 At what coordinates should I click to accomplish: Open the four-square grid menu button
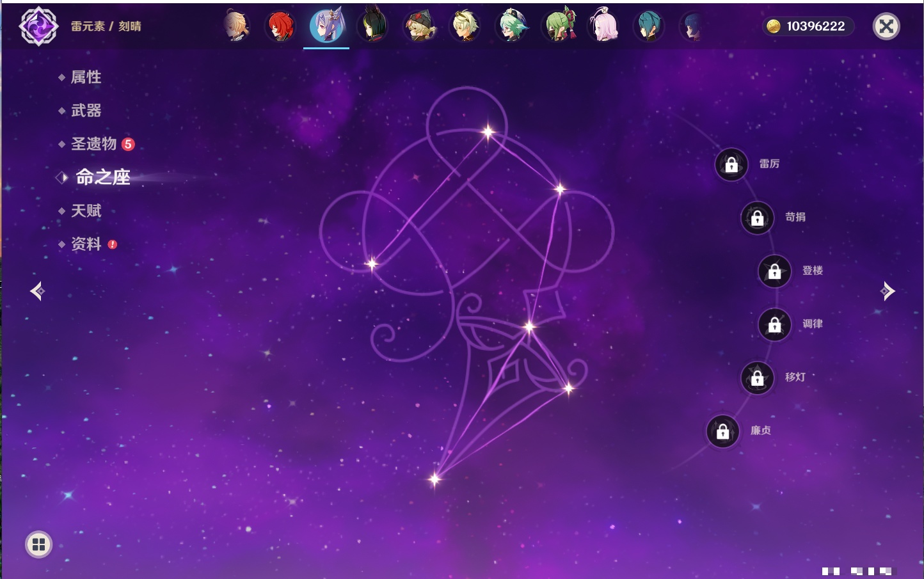[x=38, y=544]
